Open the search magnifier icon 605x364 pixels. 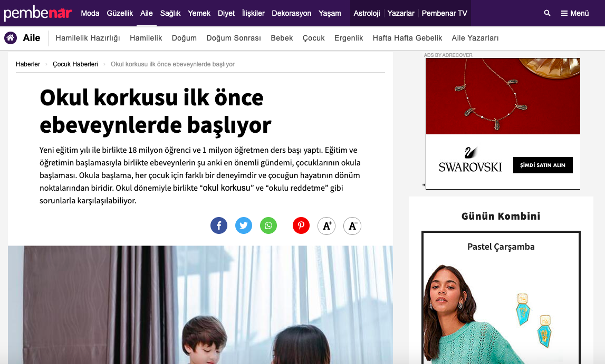(x=547, y=13)
